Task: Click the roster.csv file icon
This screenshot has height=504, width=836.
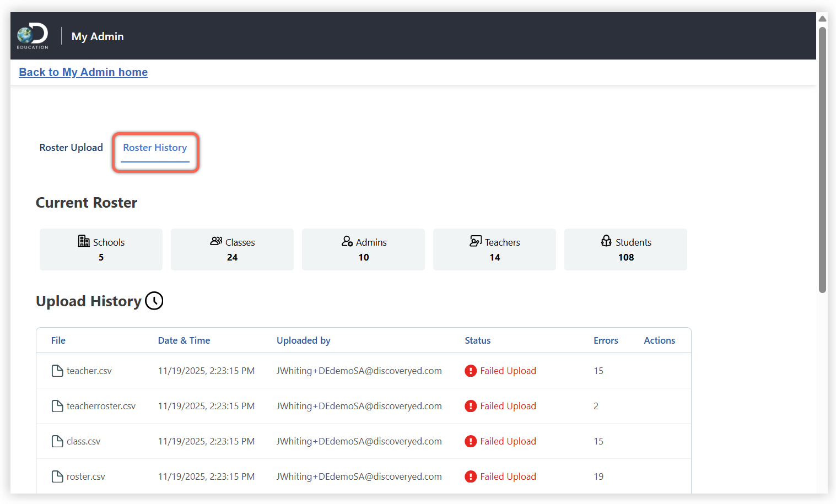Action: (57, 476)
